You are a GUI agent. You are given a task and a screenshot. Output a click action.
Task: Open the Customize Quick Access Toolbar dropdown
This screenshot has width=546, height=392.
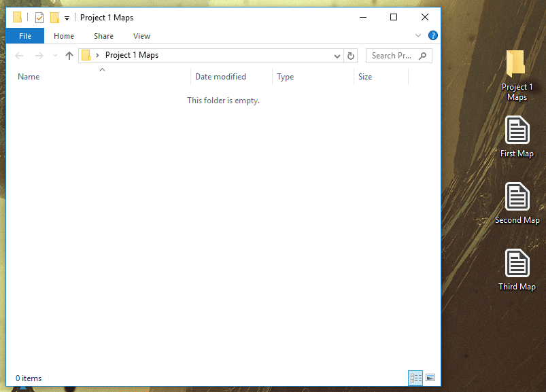pyautogui.click(x=67, y=18)
